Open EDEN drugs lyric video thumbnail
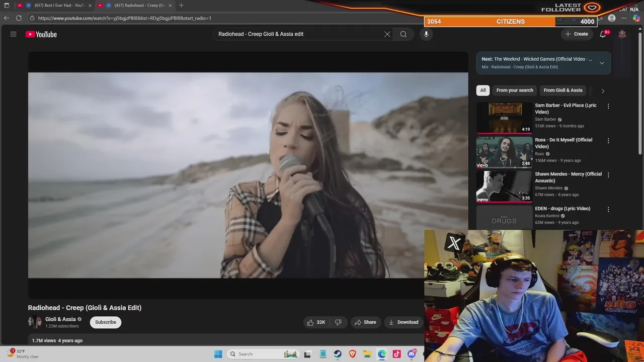644x362 pixels. click(504, 217)
